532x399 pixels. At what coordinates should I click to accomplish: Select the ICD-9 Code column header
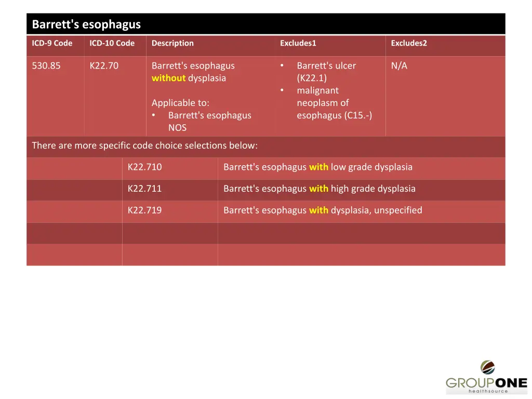pyautogui.click(x=52, y=43)
